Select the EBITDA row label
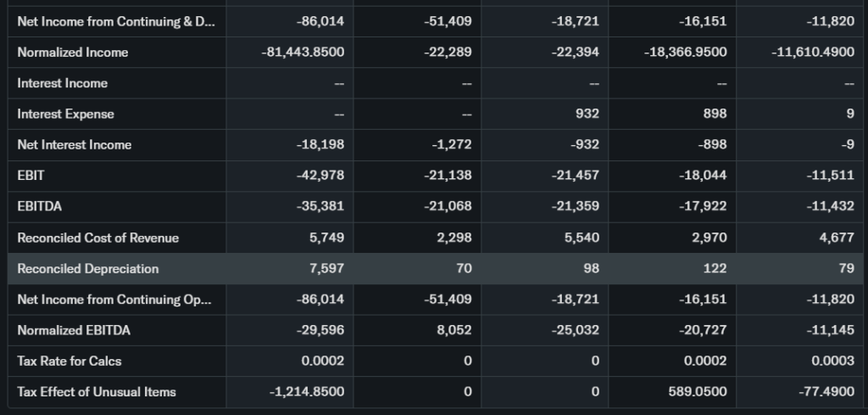The width and height of the screenshot is (868, 415). click(39, 206)
